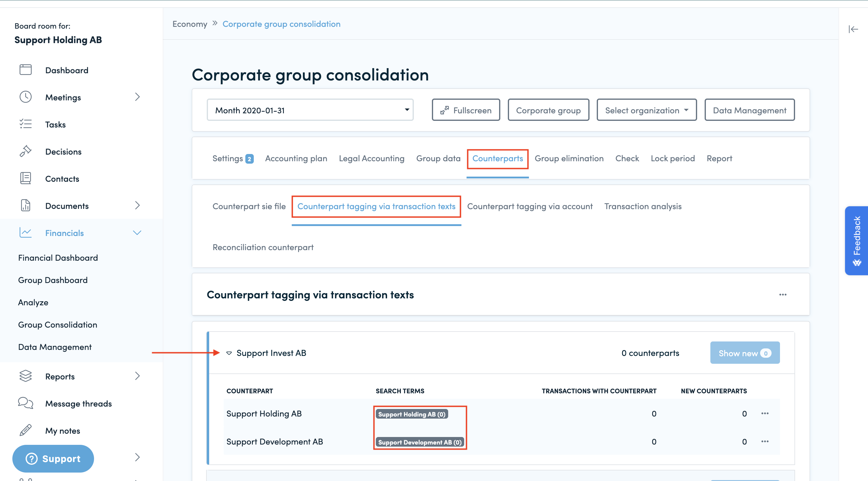This screenshot has height=481, width=868.
Task: Switch to the Legal Accounting tab
Action: click(371, 158)
